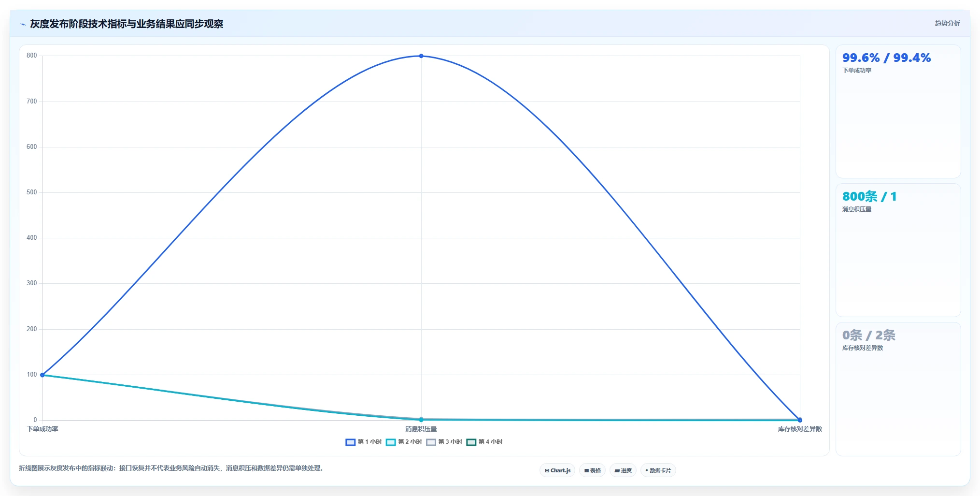Click the 进度 pill
980x496 pixels.
tap(623, 470)
